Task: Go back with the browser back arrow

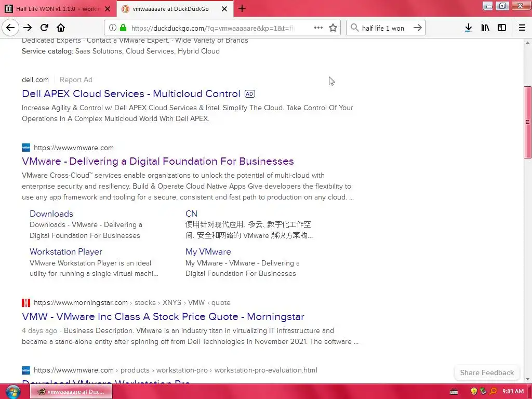Action: [x=10, y=28]
